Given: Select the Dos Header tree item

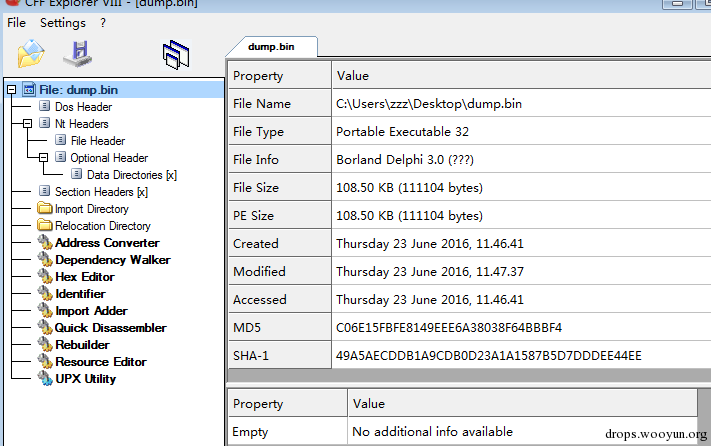Looking at the screenshot, I should [x=83, y=107].
